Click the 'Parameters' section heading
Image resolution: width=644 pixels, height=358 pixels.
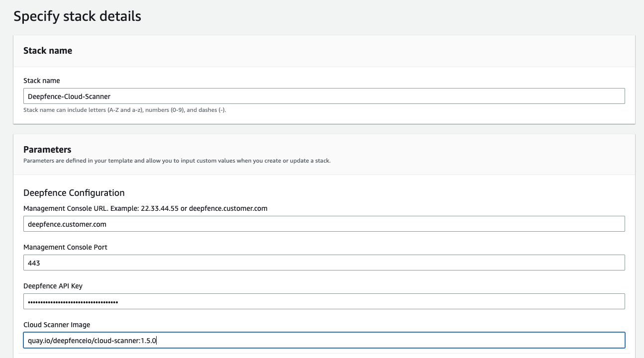(47, 149)
